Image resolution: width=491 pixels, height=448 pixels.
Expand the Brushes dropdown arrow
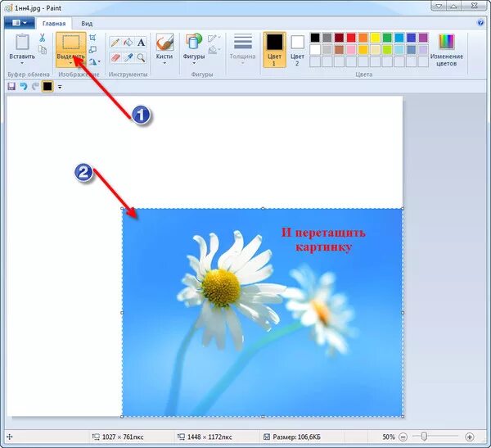(x=164, y=63)
